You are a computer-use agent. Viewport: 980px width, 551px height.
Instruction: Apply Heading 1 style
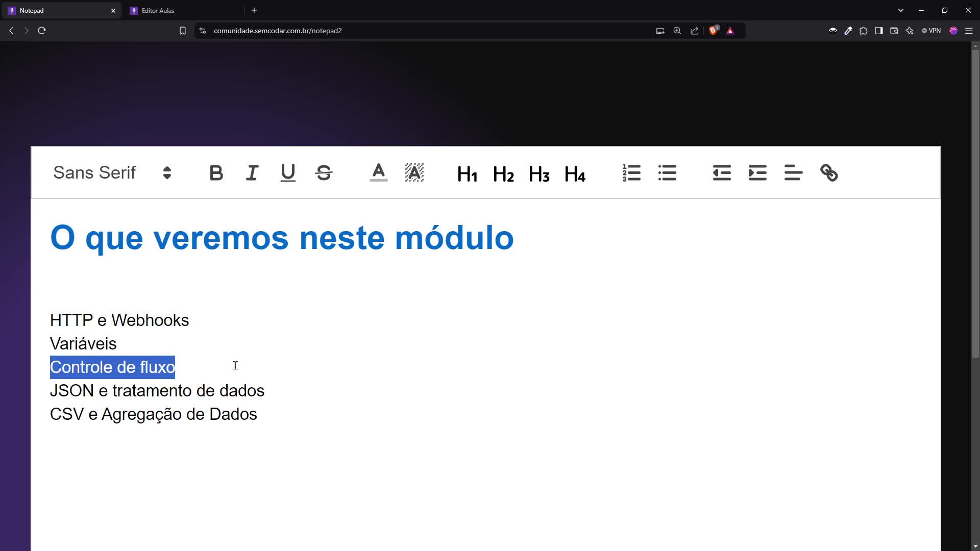[467, 174]
